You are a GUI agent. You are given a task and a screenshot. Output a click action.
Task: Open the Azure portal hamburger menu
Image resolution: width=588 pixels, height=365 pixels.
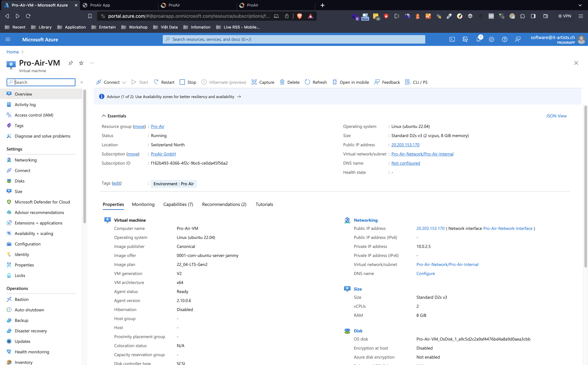pos(8,39)
